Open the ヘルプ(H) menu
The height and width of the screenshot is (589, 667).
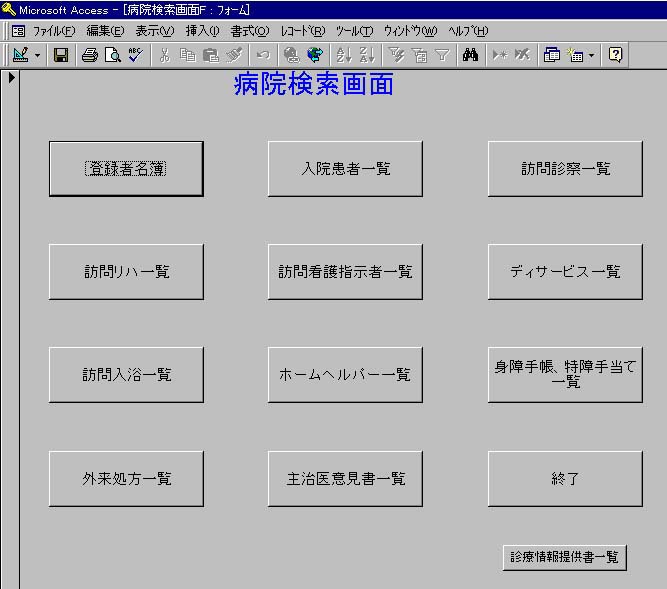click(x=468, y=31)
